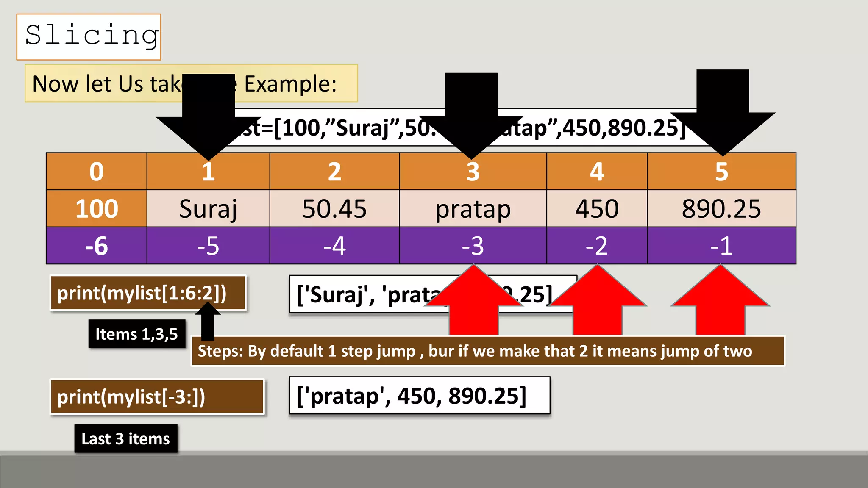The height and width of the screenshot is (488, 868).
Task: Click the print(mylist[1:6:2]) code box
Action: pyautogui.click(x=148, y=293)
